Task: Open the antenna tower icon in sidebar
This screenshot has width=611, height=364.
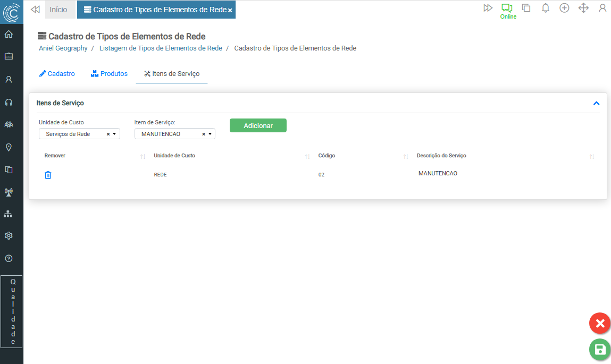Action: pyautogui.click(x=9, y=192)
